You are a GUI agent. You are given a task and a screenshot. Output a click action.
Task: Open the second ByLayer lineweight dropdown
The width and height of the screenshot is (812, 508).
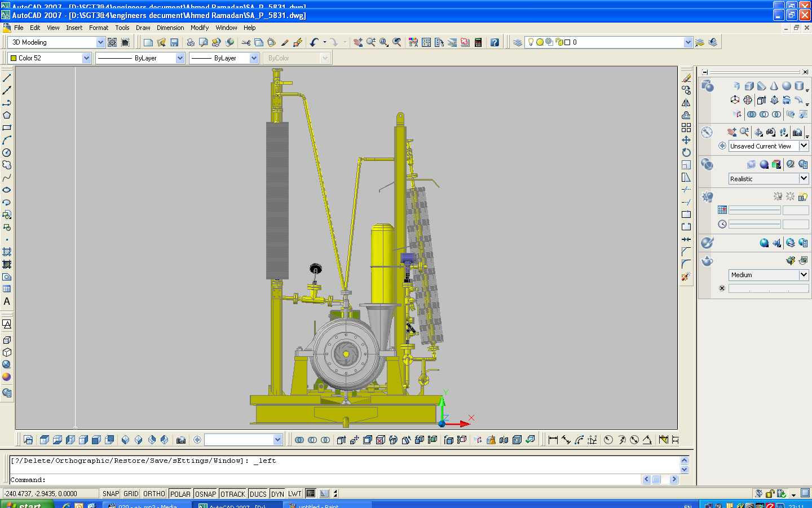point(254,58)
